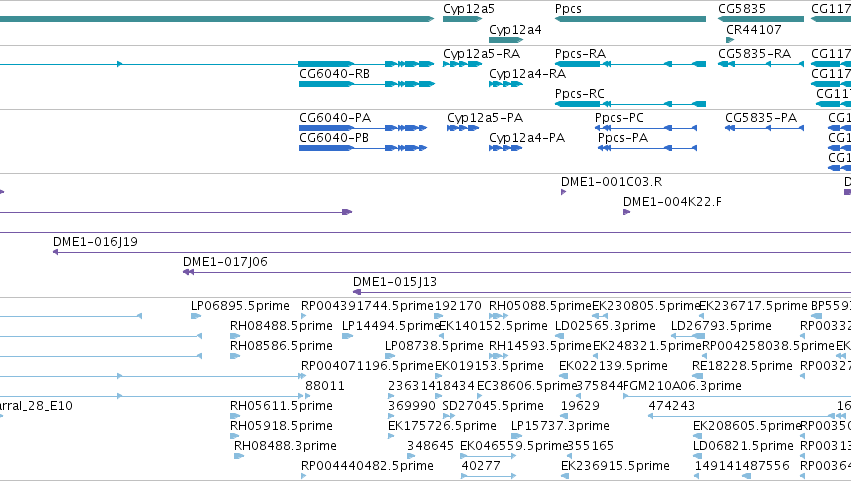Select the DME1-004K22.F BAC end label
This screenshot has height=481, width=851.
click(672, 202)
